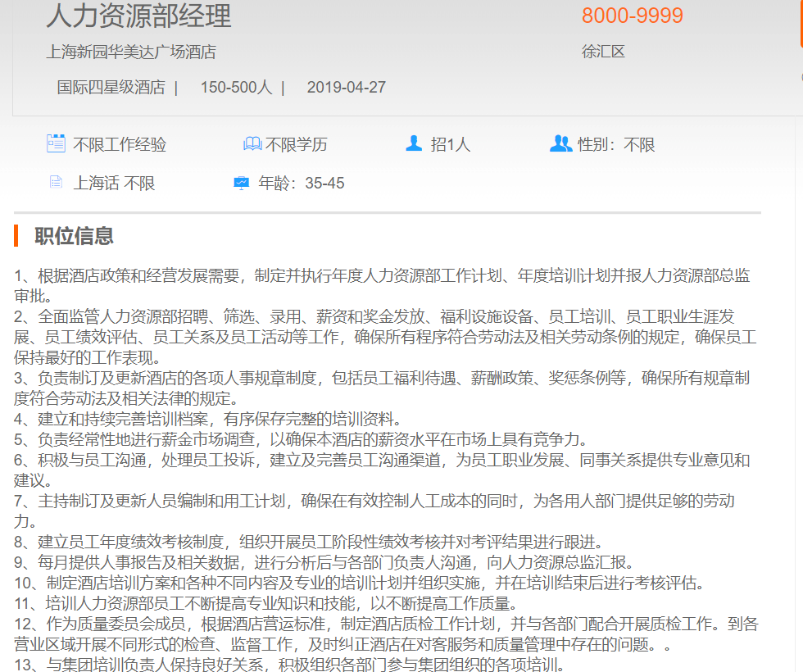803x672 pixels.
Task: Click the 性别：不限 gender requirement text
Action: (x=616, y=145)
